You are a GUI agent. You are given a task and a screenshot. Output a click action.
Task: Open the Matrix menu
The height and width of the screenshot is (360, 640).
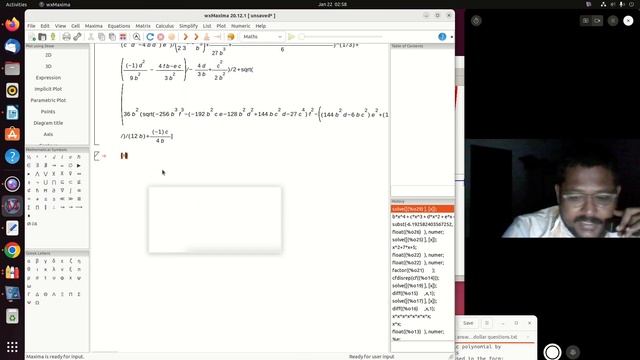(x=143, y=26)
